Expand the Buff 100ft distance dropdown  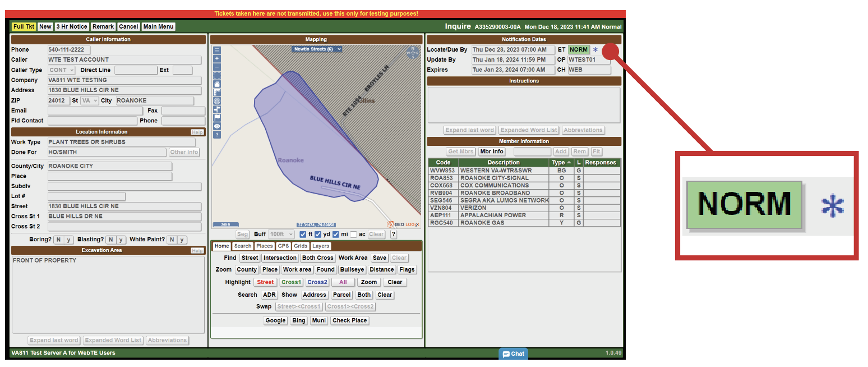tap(282, 235)
